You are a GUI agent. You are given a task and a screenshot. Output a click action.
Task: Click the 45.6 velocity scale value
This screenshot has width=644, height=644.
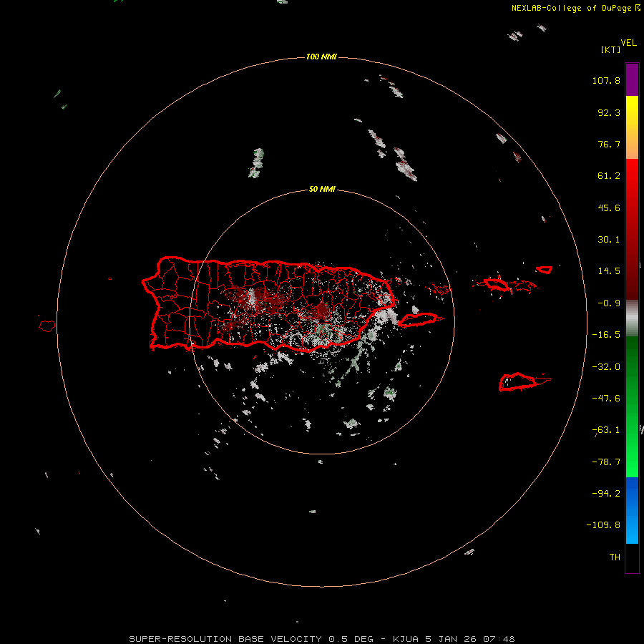click(x=609, y=208)
